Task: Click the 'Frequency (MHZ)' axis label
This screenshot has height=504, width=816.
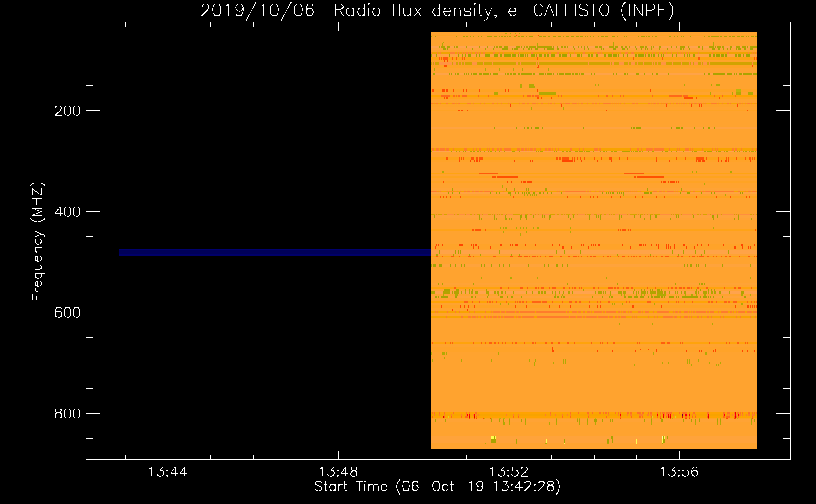Action: (38, 241)
